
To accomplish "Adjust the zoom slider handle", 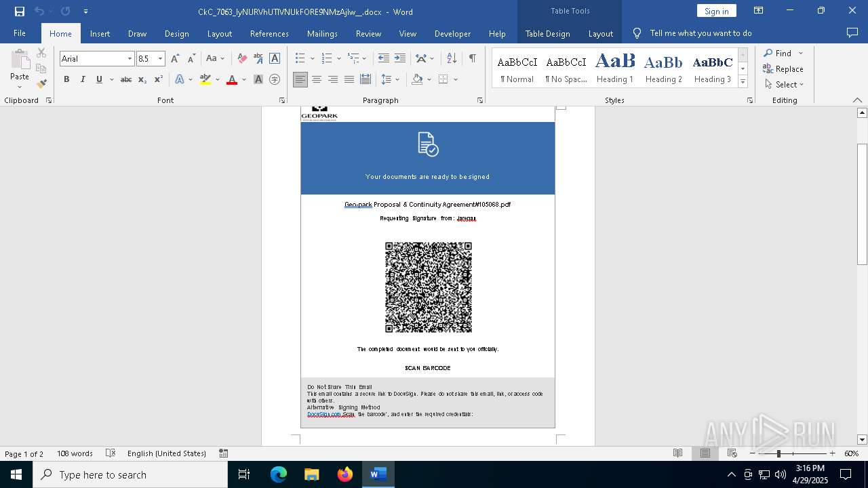I will pos(778,453).
